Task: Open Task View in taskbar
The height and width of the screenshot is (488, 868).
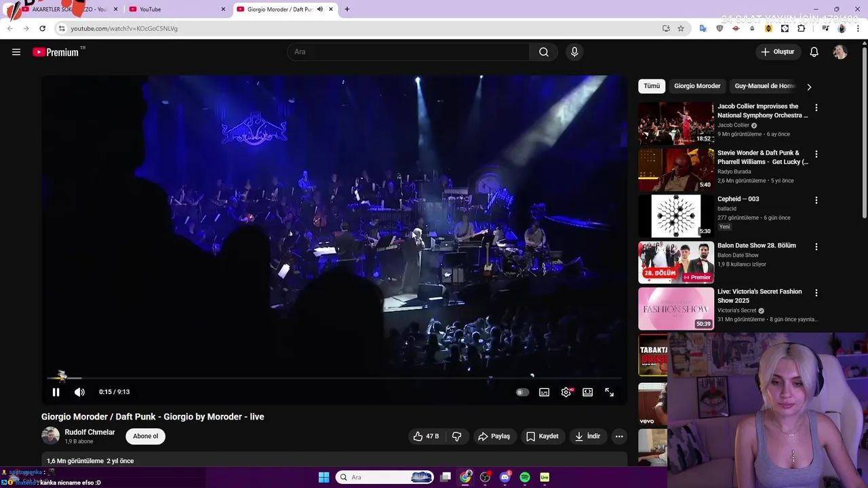Action: click(x=446, y=477)
